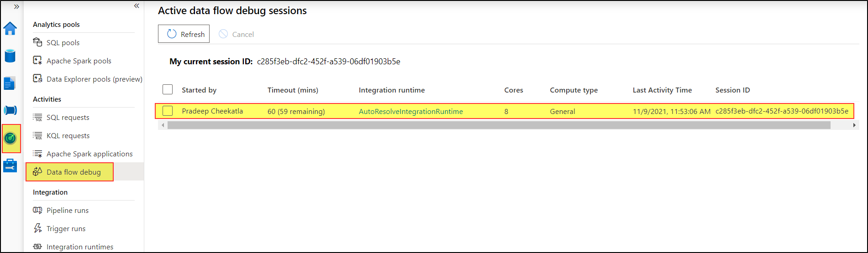Toggle the select-all sessions checkbox

(x=168, y=89)
